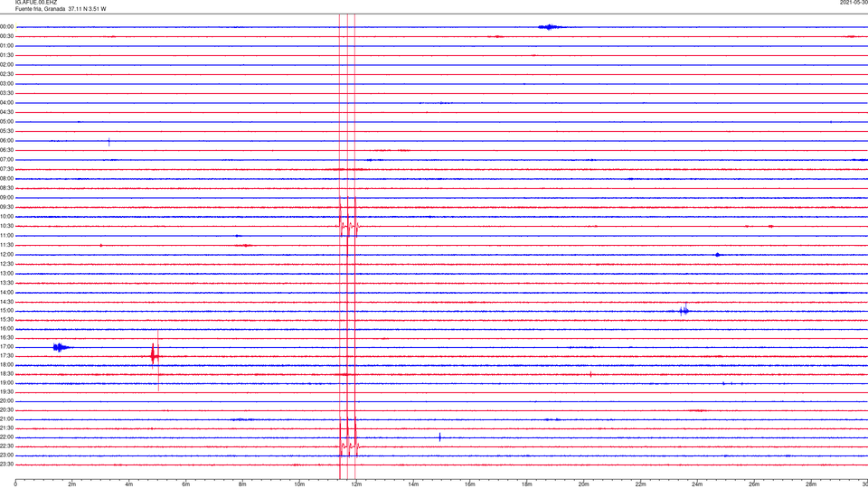Click the blue seismic burst on the 17:00 trace
Viewport: 868px width, 488px height.
coord(61,347)
